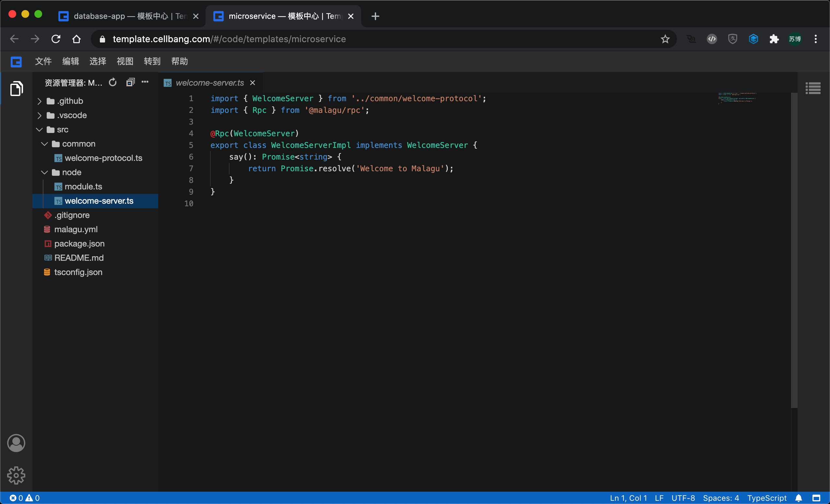Click the refresh explorer icon

(x=113, y=82)
